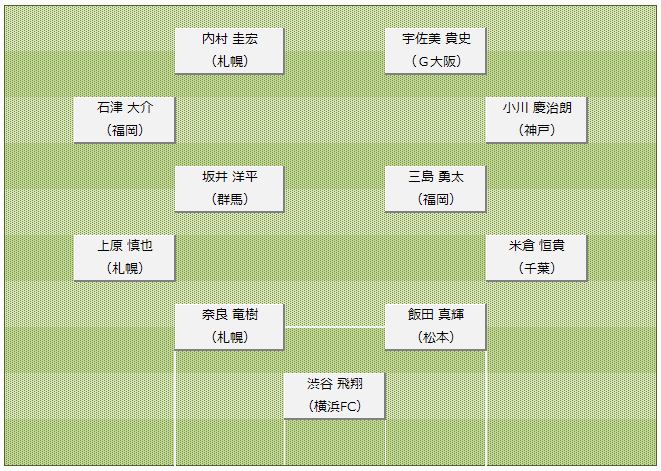Click the name text 宇佐美 貴史
The width and height of the screenshot is (661, 471).
[436, 39]
